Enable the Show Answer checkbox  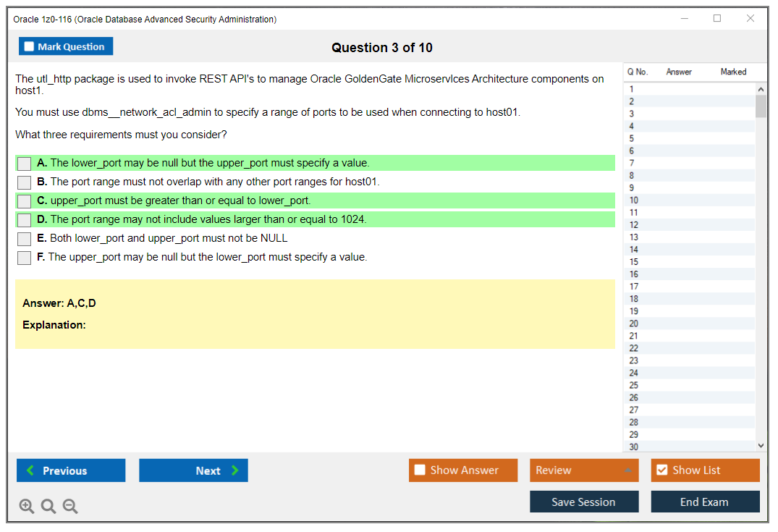(420, 470)
